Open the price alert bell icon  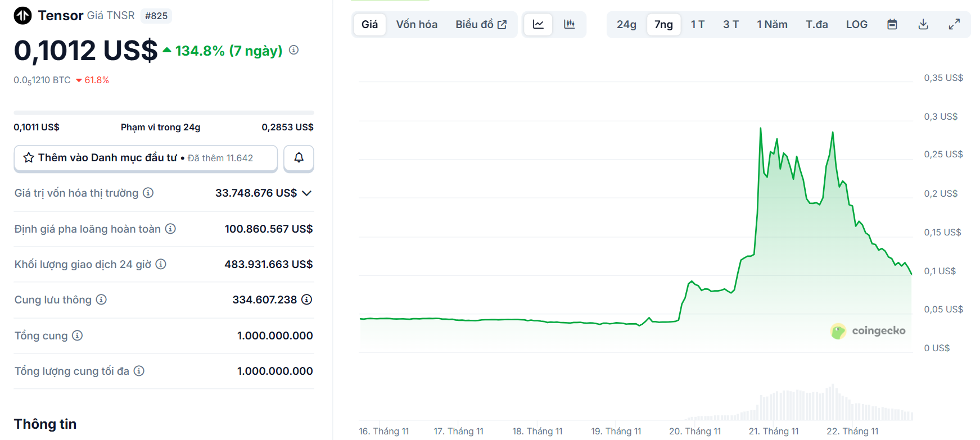pyautogui.click(x=299, y=158)
